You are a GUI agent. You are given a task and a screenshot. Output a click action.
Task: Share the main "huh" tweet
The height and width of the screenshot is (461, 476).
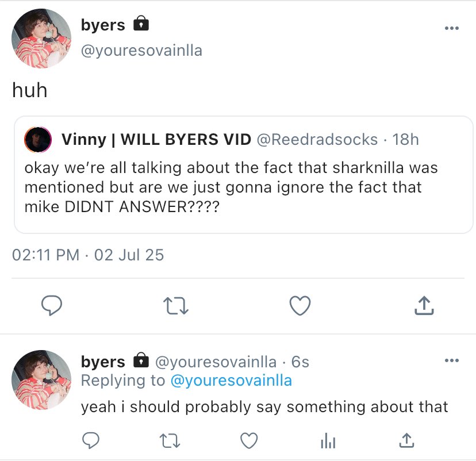click(x=424, y=305)
